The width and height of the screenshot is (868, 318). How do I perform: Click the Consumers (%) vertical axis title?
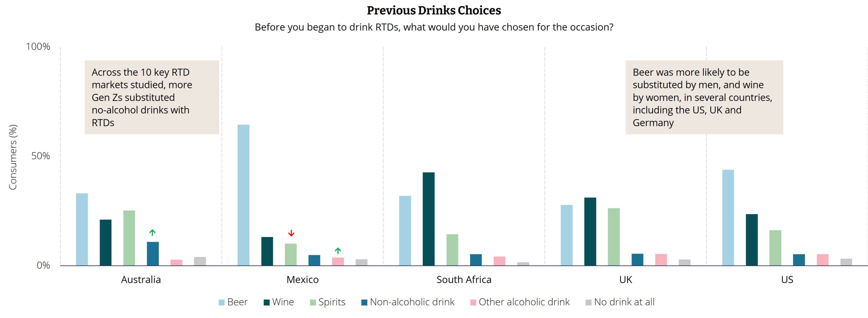click(13, 157)
